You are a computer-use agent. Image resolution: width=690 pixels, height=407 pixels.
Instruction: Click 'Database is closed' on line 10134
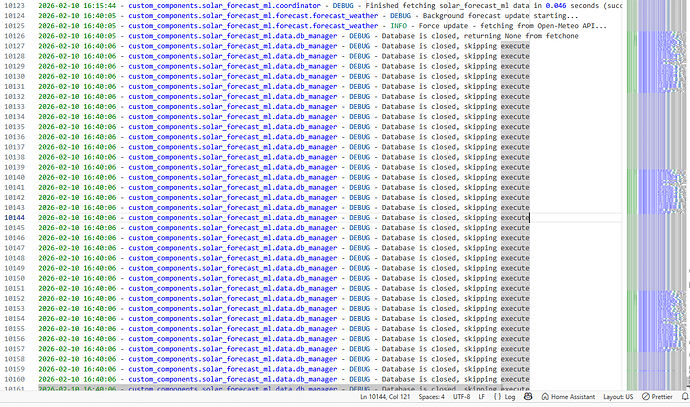(x=418, y=117)
